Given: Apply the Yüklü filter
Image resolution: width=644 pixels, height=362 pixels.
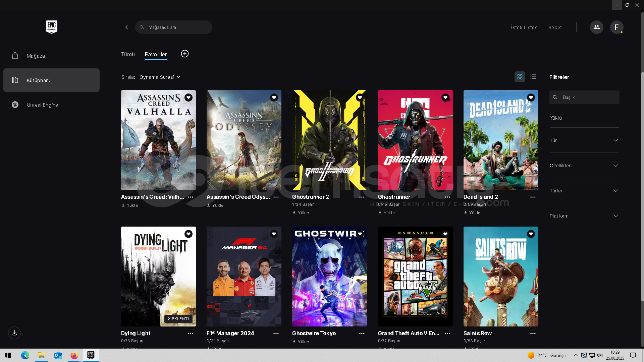Looking at the screenshot, I should pyautogui.click(x=556, y=118).
